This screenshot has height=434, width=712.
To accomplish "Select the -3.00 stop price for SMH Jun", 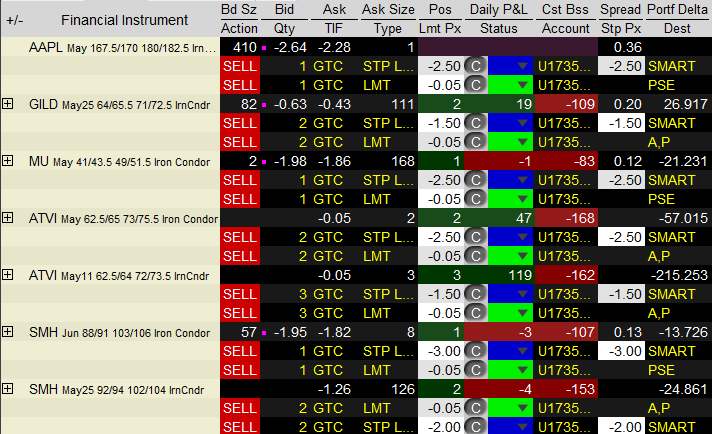I will tap(620, 352).
